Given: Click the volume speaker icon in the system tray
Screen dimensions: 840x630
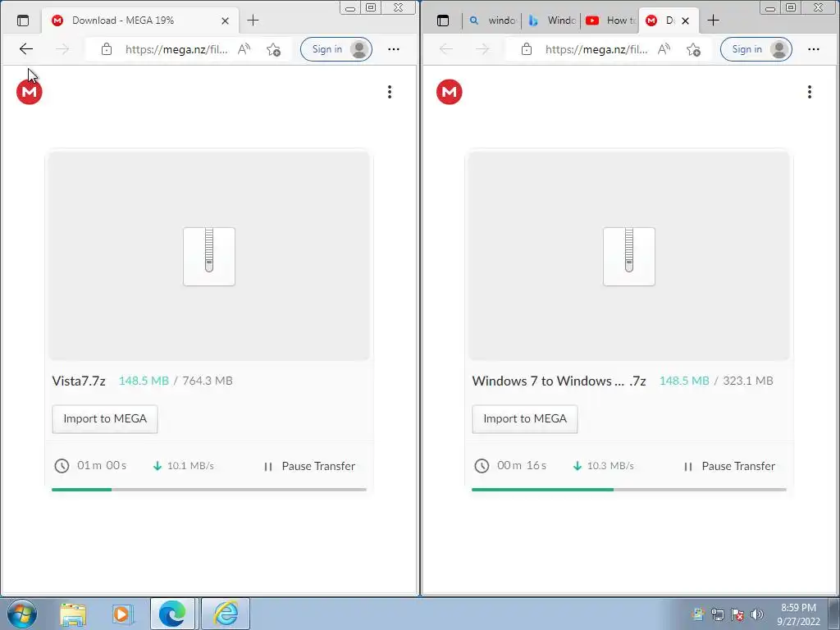Looking at the screenshot, I should pyautogui.click(x=757, y=614).
